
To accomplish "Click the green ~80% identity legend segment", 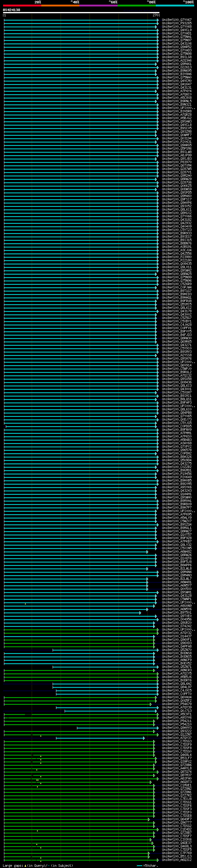I will pos(137,6).
